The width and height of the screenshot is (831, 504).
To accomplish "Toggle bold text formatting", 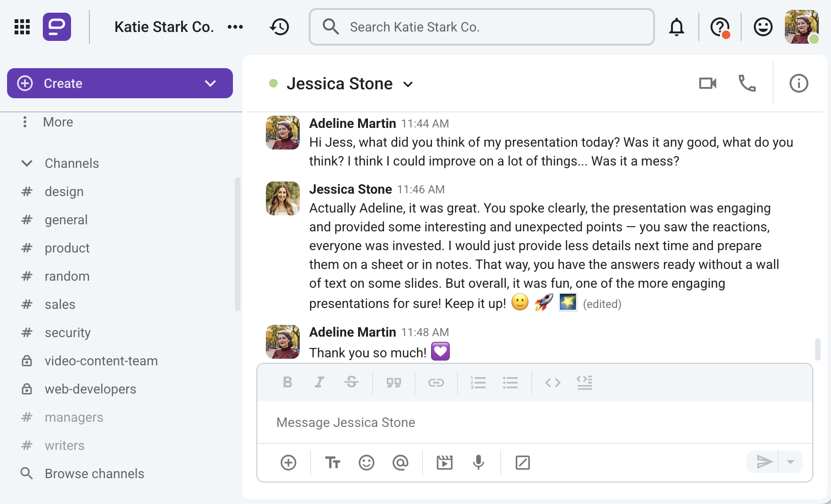I will pyautogui.click(x=288, y=382).
